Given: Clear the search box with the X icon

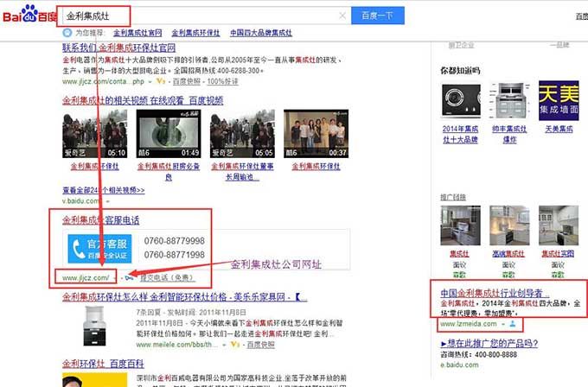Looking at the screenshot, I should tap(342, 16).
